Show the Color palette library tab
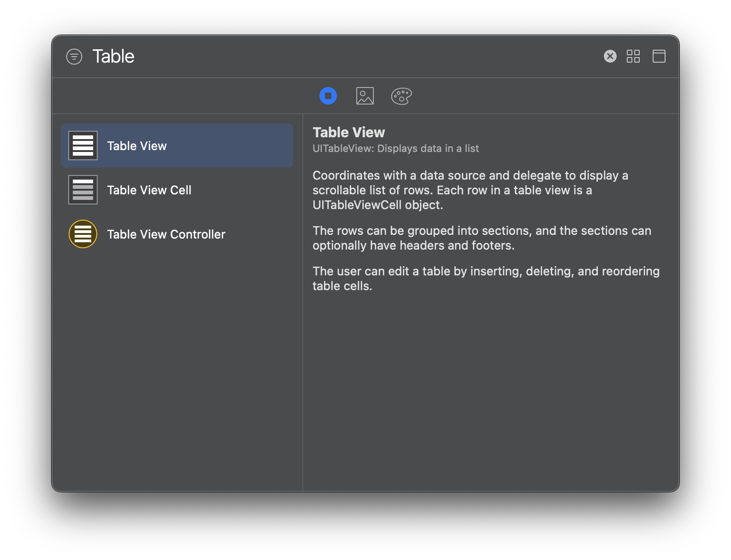 401,96
